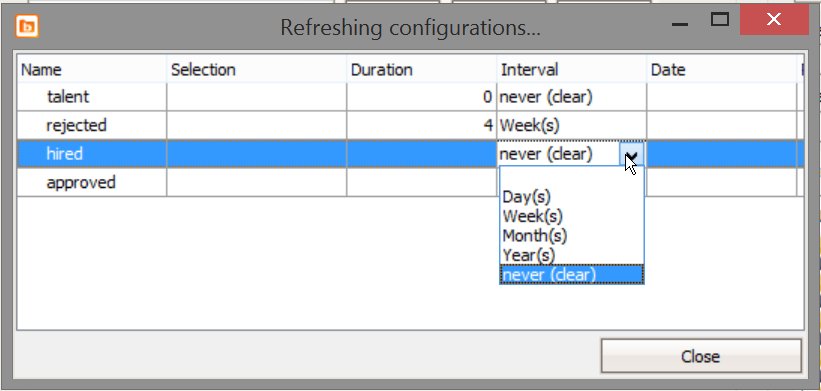Select the rejected row name
Image resolution: width=821 pixels, height=391 pixels.
[76, 126]
